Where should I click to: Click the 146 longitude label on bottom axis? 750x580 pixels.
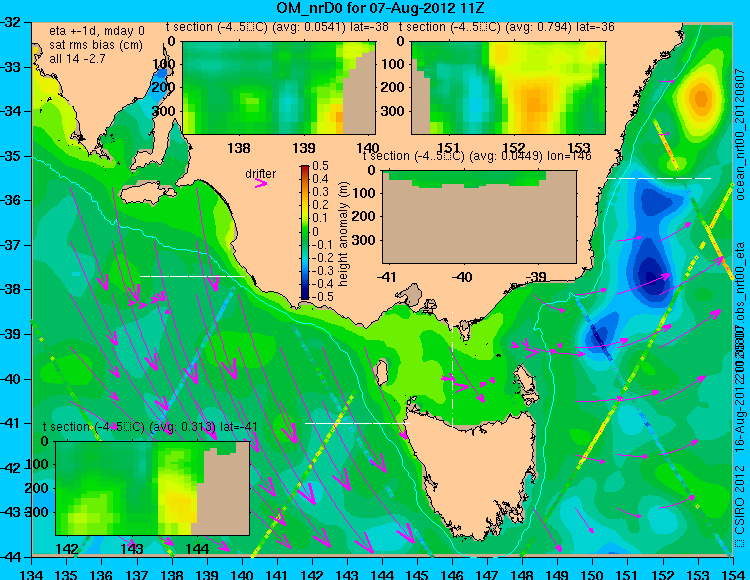(452, 574)
